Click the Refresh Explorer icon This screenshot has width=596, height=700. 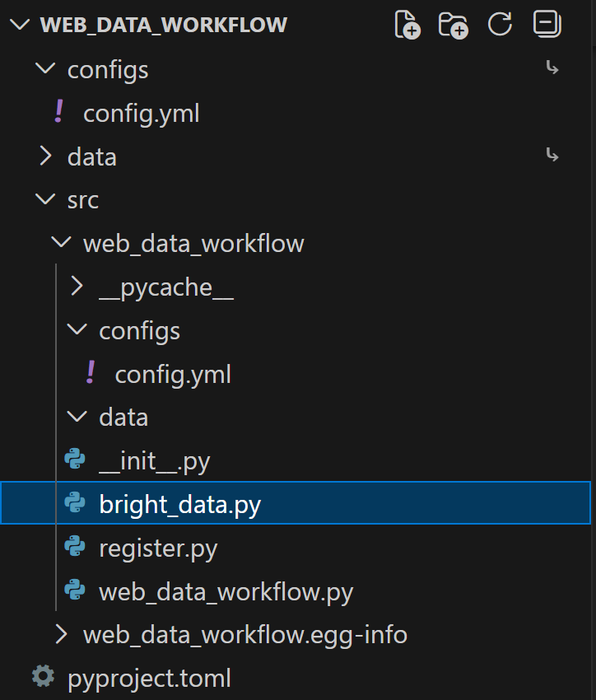click(x=500, y=25)
